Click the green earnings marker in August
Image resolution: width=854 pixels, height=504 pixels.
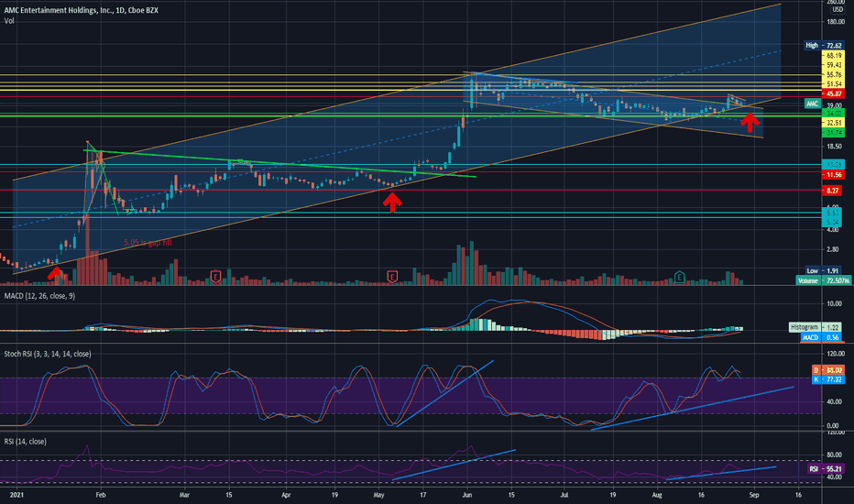[679, 277]
